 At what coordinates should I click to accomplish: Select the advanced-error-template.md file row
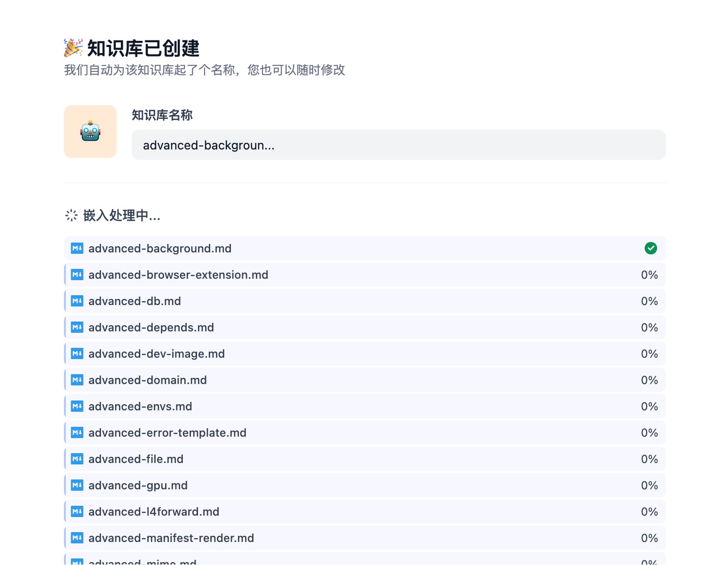coord(365,432)
